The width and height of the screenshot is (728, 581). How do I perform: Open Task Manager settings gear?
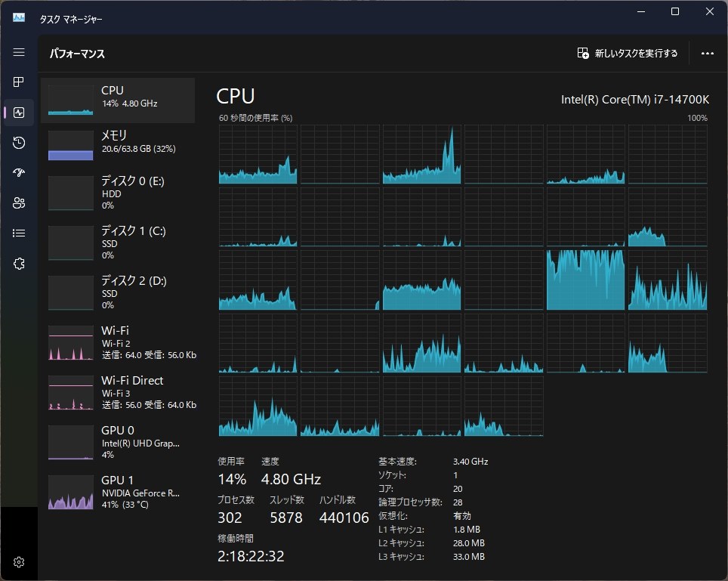tap(19, 562)
